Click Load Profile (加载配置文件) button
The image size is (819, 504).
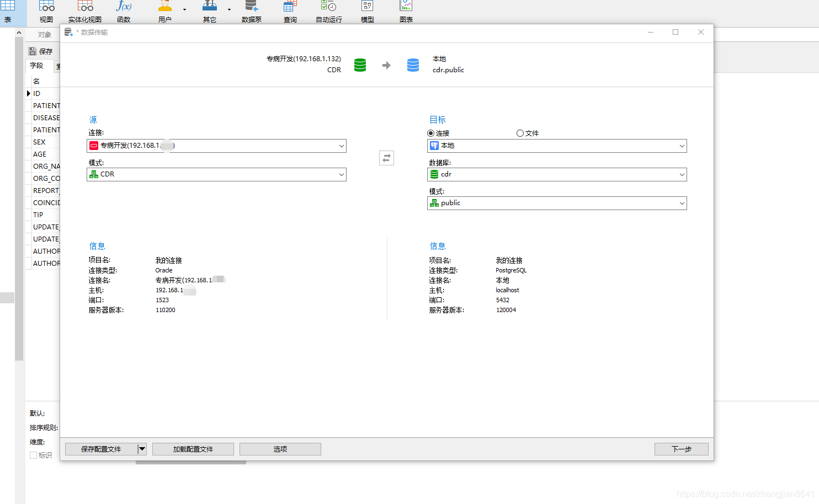[x=193, y=449]
